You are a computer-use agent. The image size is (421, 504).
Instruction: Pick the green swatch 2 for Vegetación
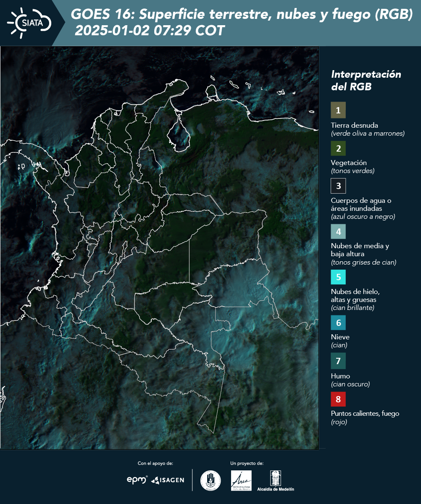(338, 148)
